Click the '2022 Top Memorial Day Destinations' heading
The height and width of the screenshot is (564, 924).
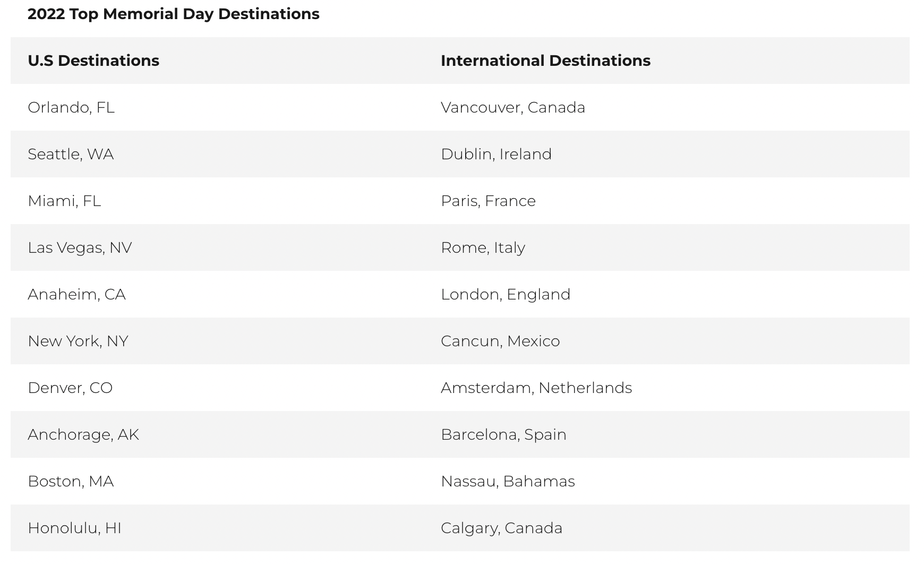(173, 14)
